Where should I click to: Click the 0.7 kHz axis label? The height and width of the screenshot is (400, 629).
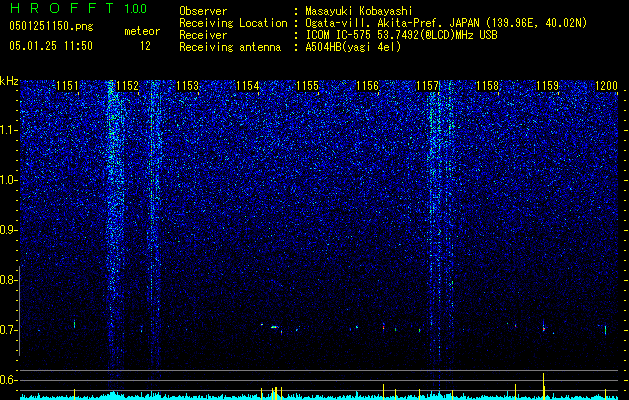click(9, 330)
